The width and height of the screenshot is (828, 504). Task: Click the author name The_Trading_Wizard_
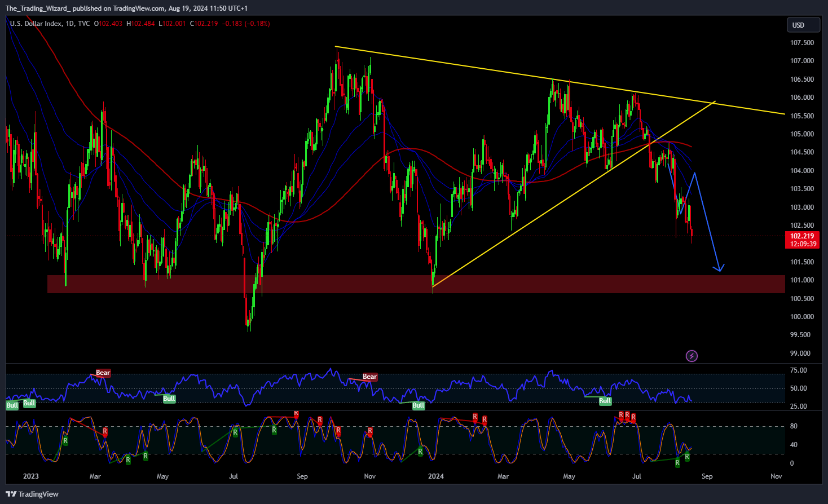38,8
